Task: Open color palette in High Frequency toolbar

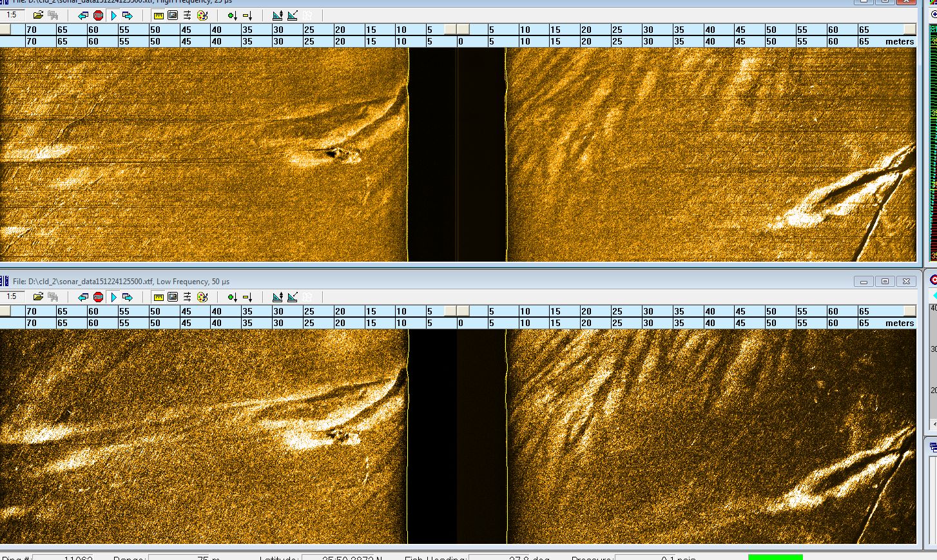Action: coord(202,15)
